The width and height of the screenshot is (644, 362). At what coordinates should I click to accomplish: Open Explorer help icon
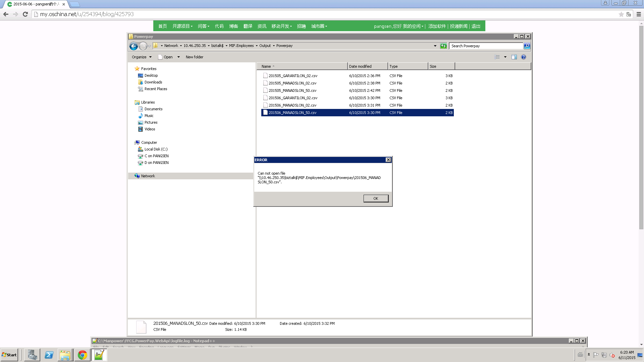pos(524,57)
